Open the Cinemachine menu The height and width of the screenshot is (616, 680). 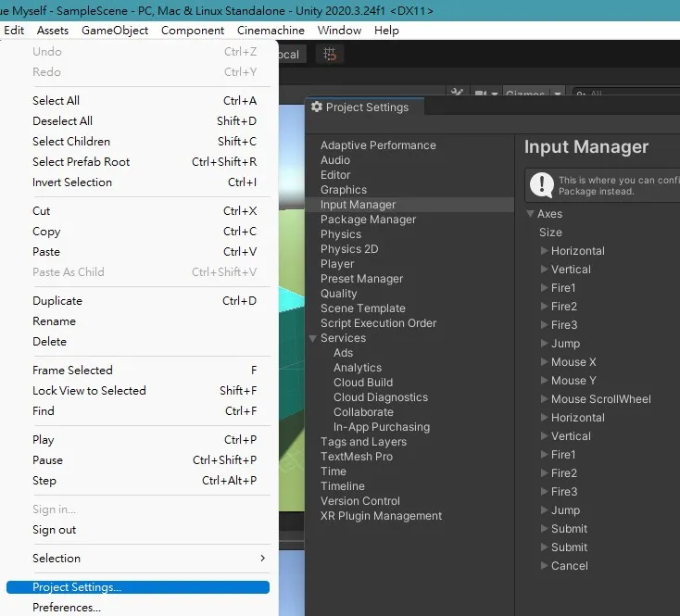pyautogui.click(x=271, y=31)
